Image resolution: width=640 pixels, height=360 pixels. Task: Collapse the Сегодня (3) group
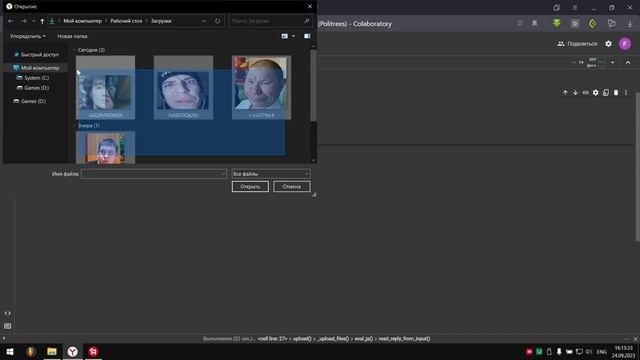click(74, 50)
